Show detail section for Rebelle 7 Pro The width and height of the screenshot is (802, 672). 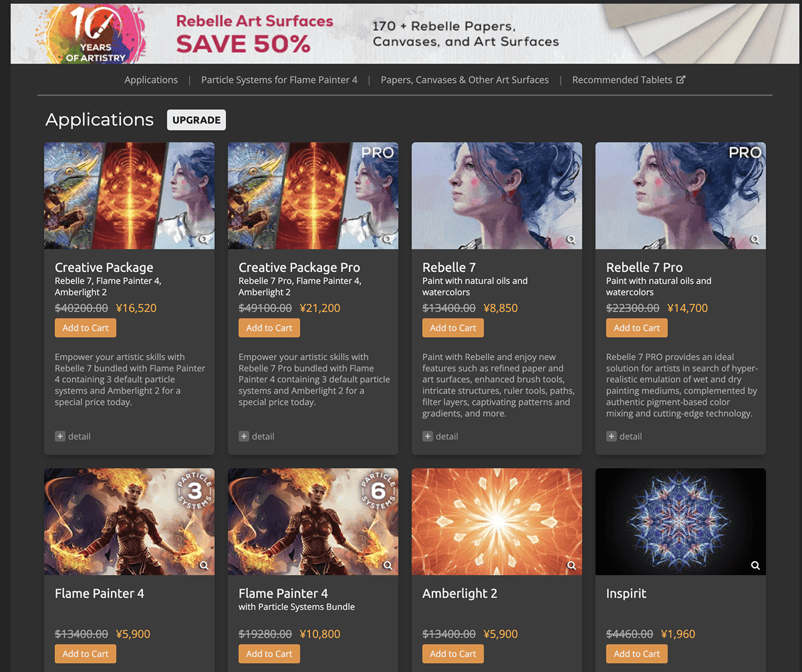[x=624, y=436]
